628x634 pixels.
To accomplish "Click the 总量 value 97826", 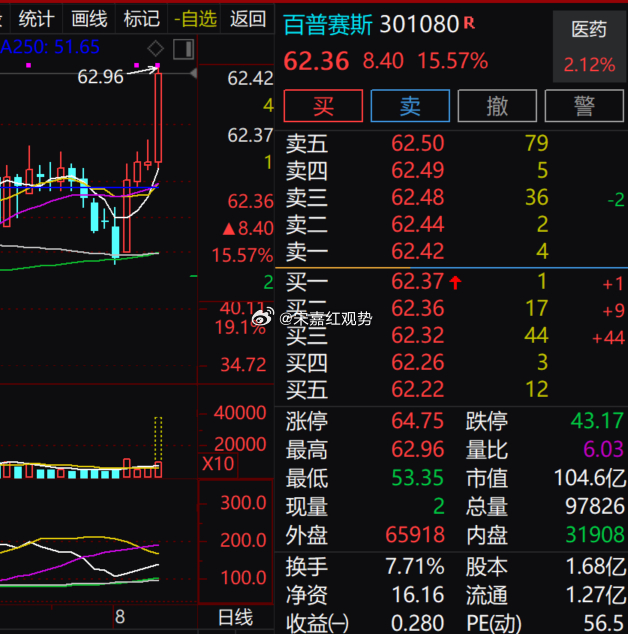I will click(x=595, y=506).
